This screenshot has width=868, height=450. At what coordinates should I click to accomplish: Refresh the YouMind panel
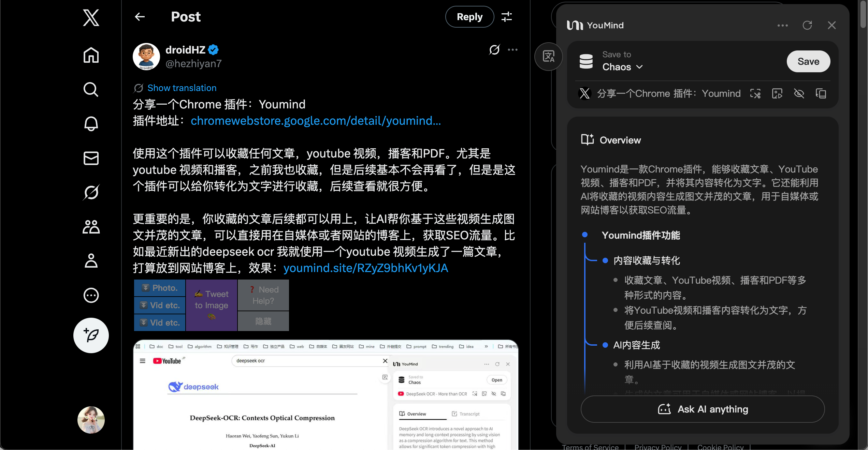pos(808,25)
